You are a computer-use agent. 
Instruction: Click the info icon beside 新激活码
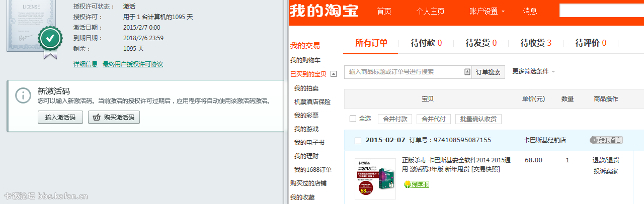pyautogui.click(x=23, y=95)
